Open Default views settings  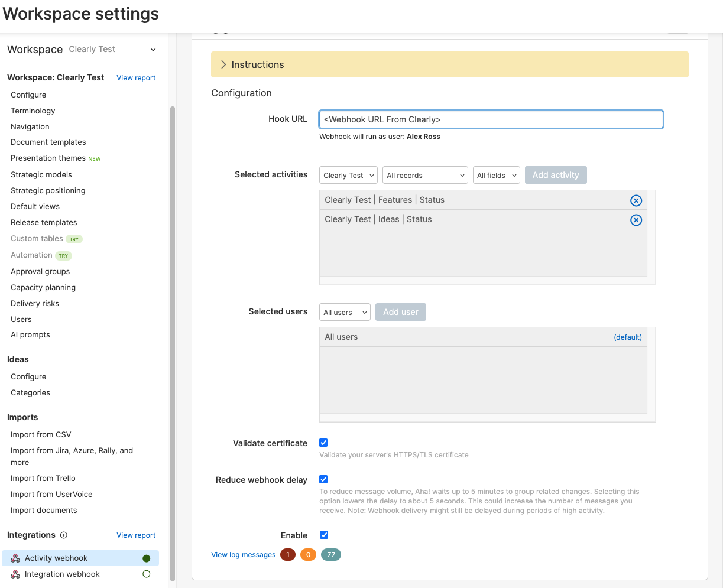35,206
